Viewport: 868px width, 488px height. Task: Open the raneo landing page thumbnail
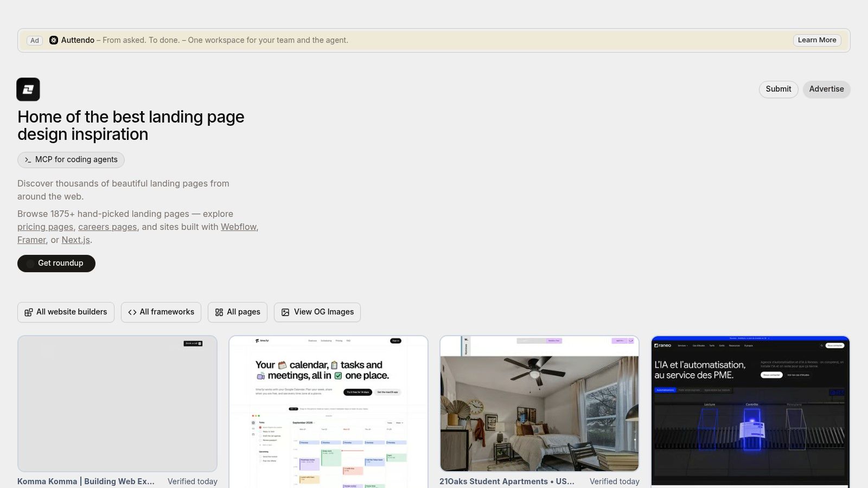coord(750,411)
